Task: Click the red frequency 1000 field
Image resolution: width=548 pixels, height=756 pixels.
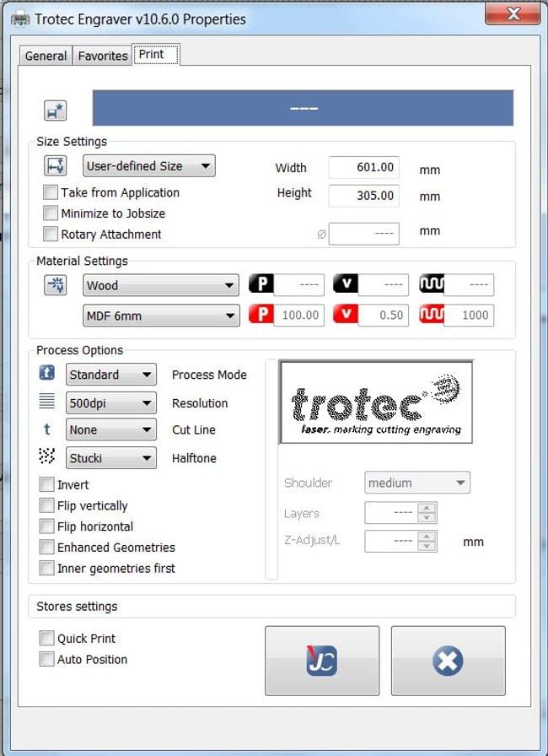Action: tap(469, 316)
